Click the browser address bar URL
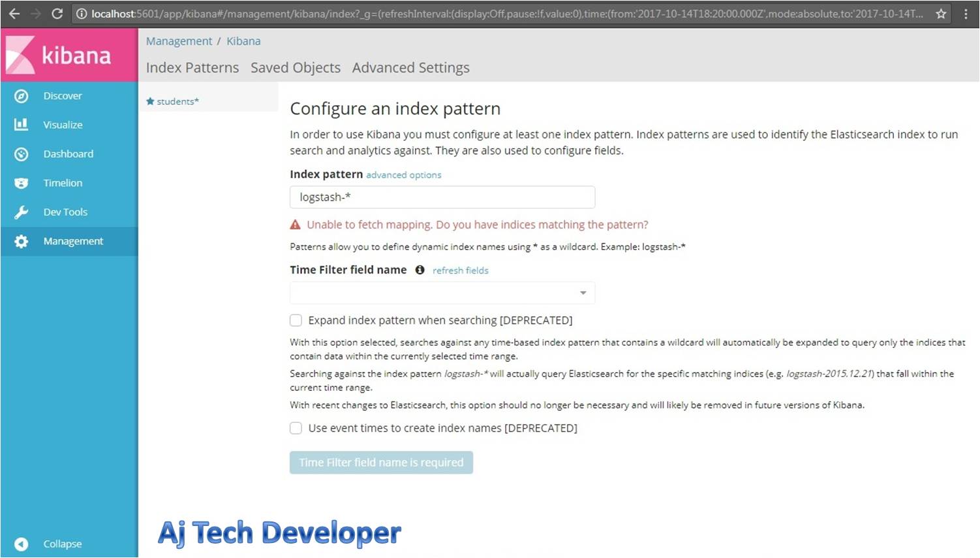This screenshot has height=558, width=980. 507,14
